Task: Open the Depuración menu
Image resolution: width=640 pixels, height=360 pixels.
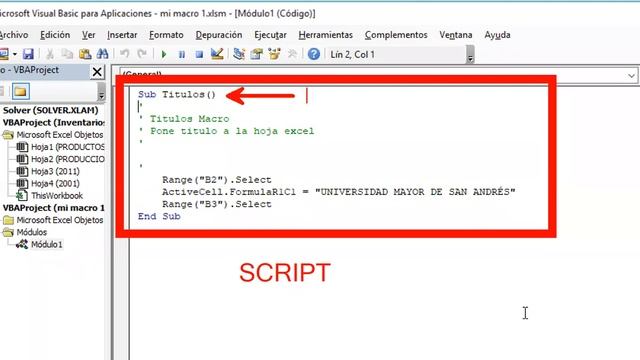Action: pyautogui.click(x=219, y=35)
